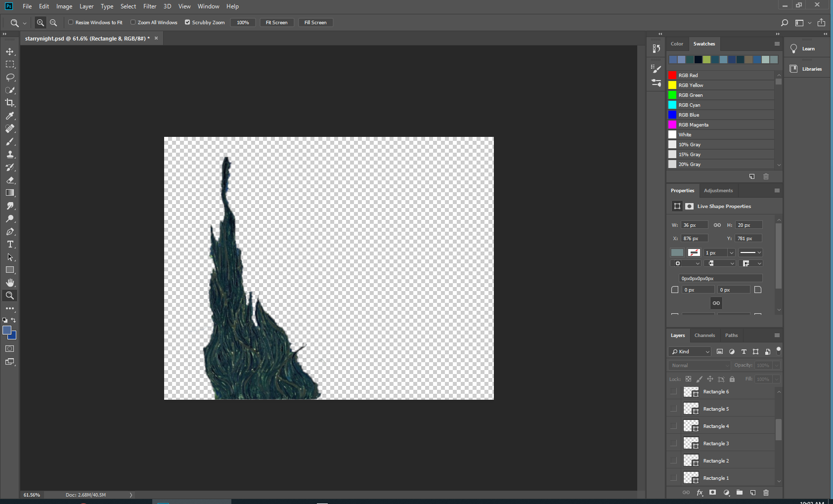Click the Fill Screen button
This screenshot has height=504, width=833.
[x=315, y=23]
